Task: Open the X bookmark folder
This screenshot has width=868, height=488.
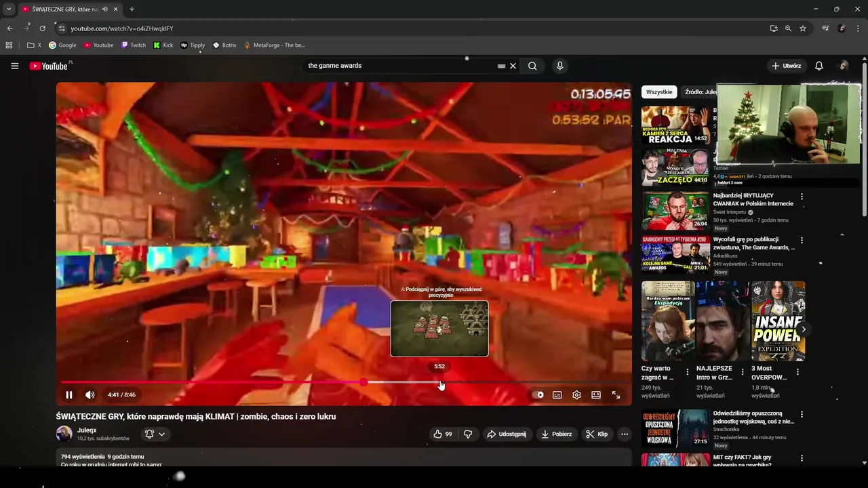Action: pos(34,45)
